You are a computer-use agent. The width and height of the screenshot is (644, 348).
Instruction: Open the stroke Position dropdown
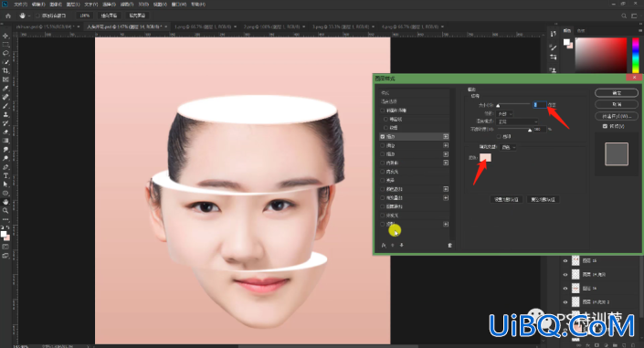coord(504,113)
